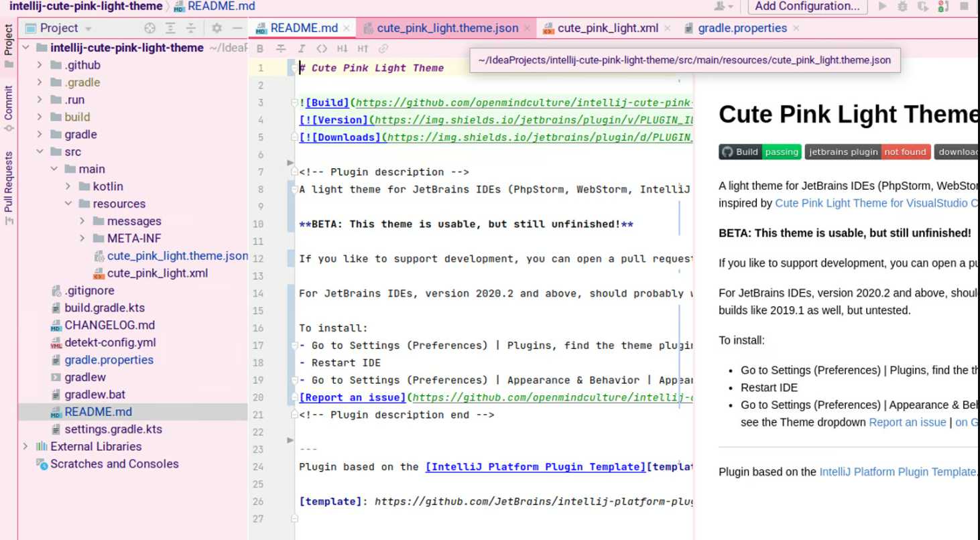Click the Attach Debugger icon
Image resolution: width=980 pixels, height=540 pixels.
943,6
